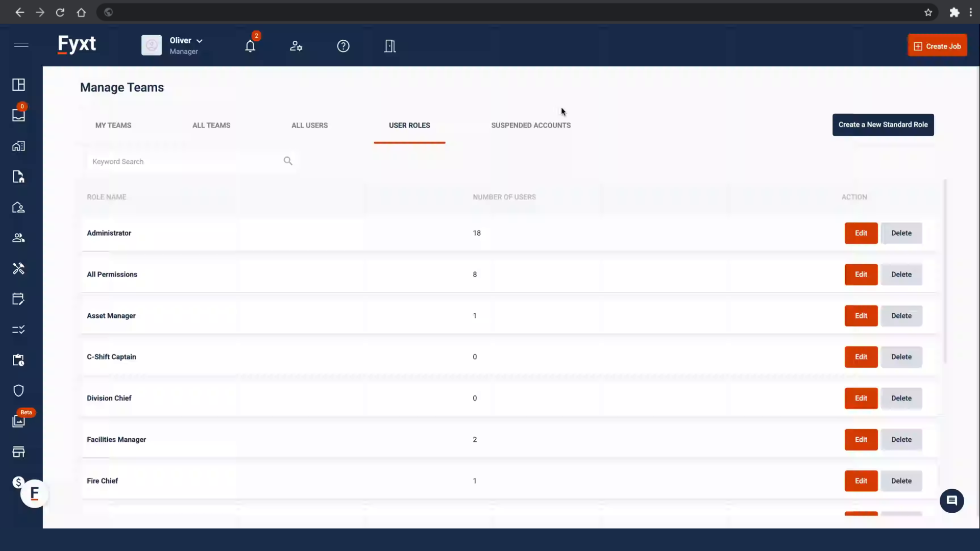Open the dashboard icon in the sidebar

[18, 85]
